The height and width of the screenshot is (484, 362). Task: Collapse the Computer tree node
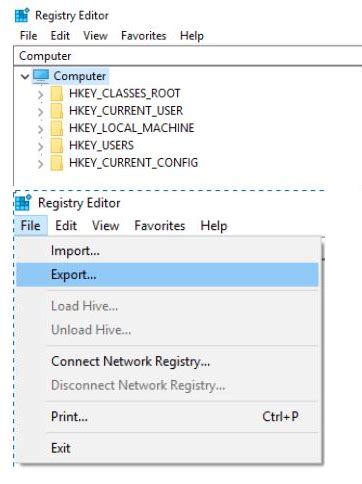coord(25,77)
